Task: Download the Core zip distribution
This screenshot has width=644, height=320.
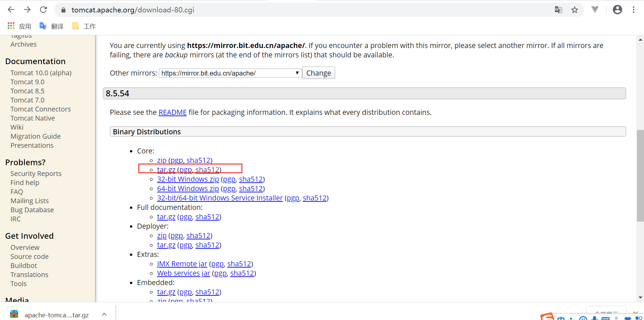Action: (162, 160)
